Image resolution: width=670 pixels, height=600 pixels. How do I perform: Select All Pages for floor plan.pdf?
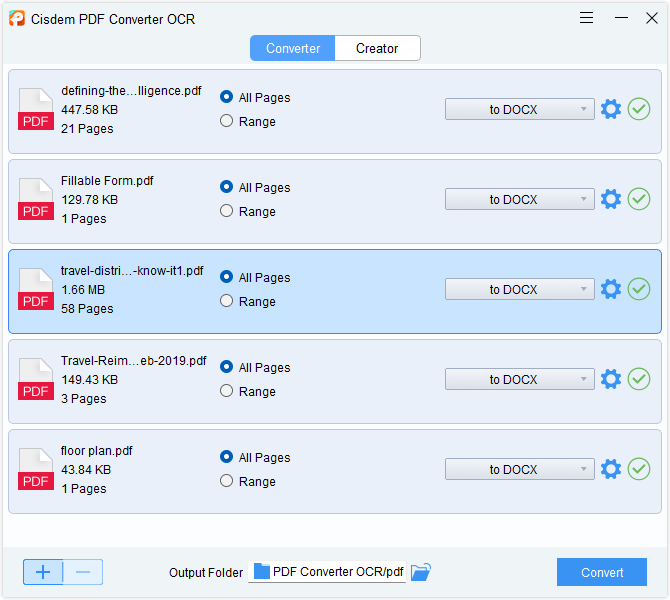[226, 457]
